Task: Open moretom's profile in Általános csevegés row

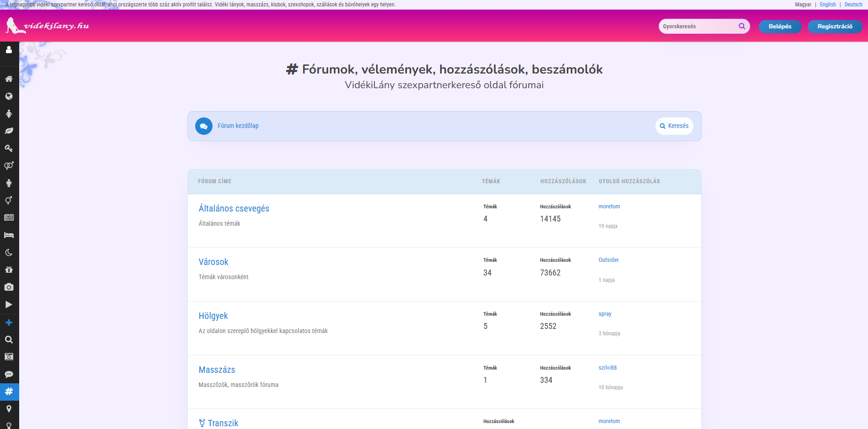Action: click(609, 207)
